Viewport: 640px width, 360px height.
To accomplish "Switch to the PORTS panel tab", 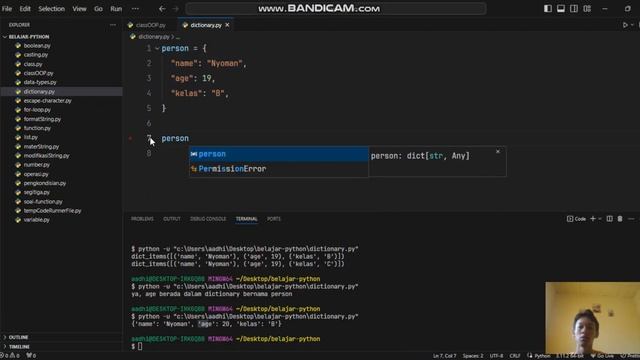I will point(273,219).
